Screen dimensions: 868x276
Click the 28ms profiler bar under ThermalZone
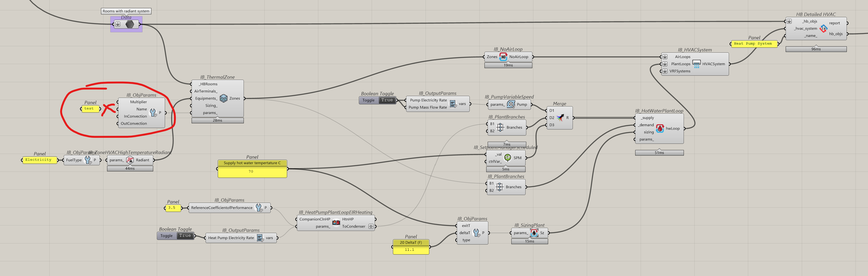(217, 120)
